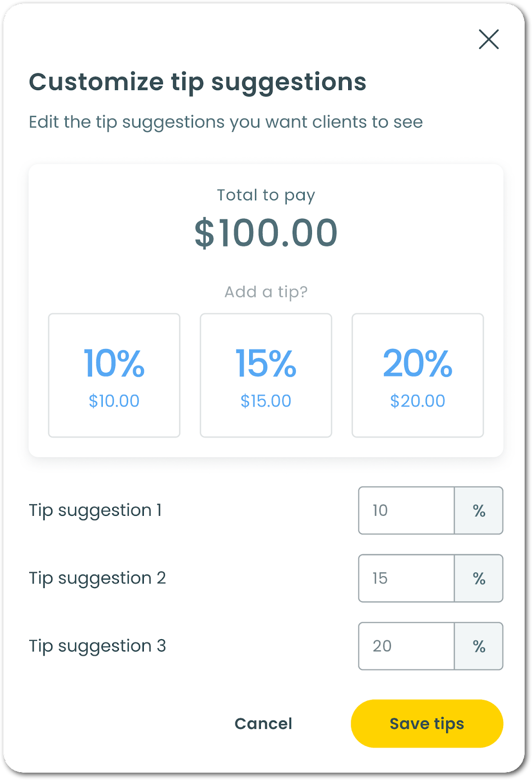This screenshot has width=532, height=780.
Task: Click the Tip suggestion 1 input field
Action: (406, 510)
